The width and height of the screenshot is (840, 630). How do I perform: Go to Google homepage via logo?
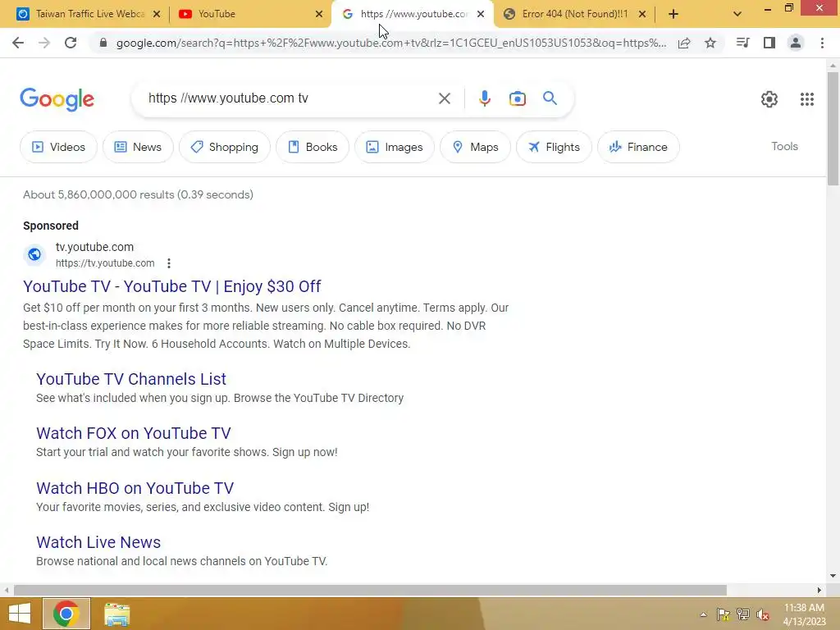(x=57, y=99)
